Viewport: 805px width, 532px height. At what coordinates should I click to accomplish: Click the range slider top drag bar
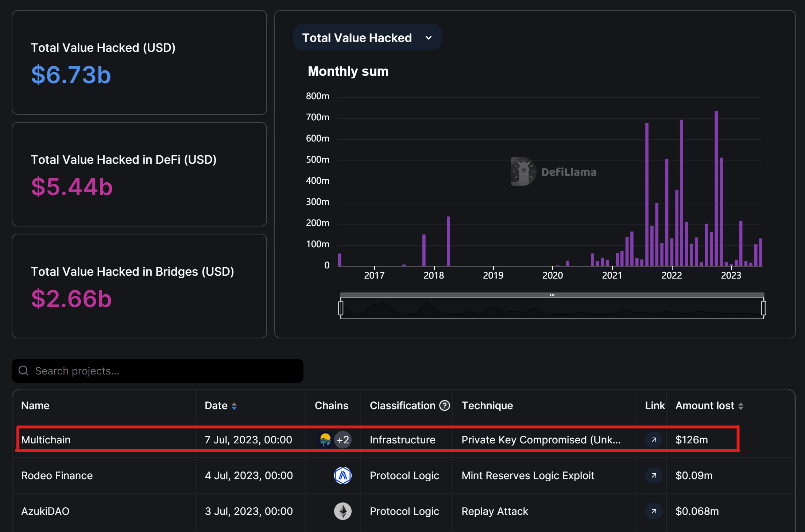pos(552,295)
